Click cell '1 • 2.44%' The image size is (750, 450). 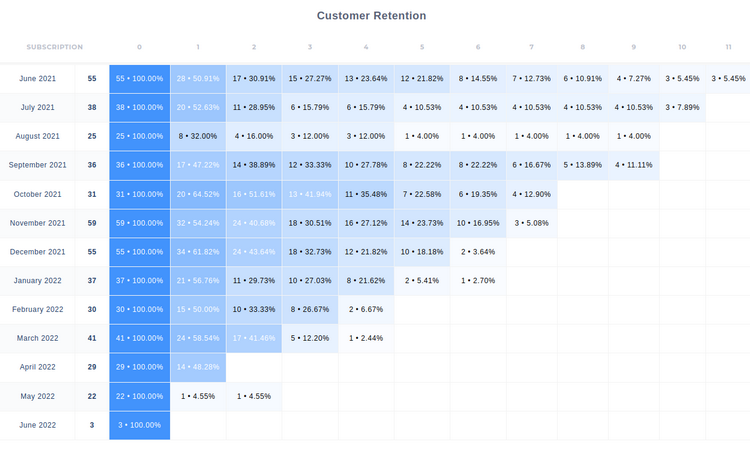(x=366, y=338)
